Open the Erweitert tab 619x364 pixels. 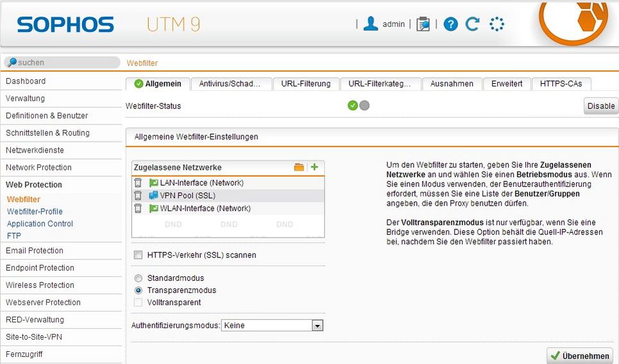[507, 84]
